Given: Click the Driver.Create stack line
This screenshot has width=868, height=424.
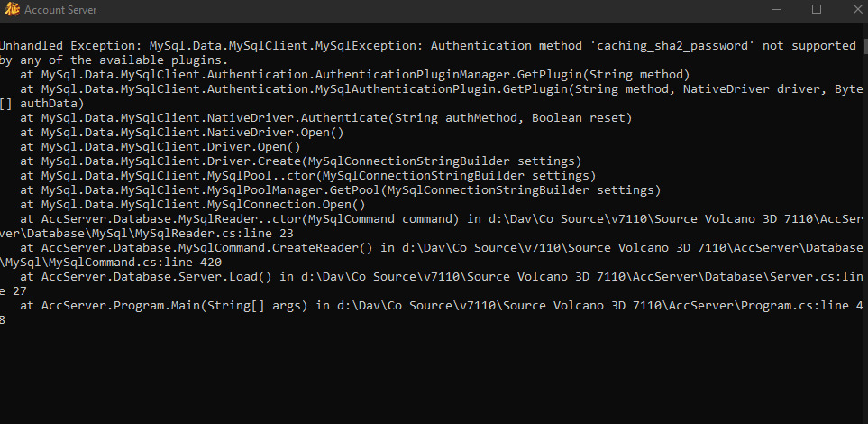Looking at the screenshot, I should (300, 161).
